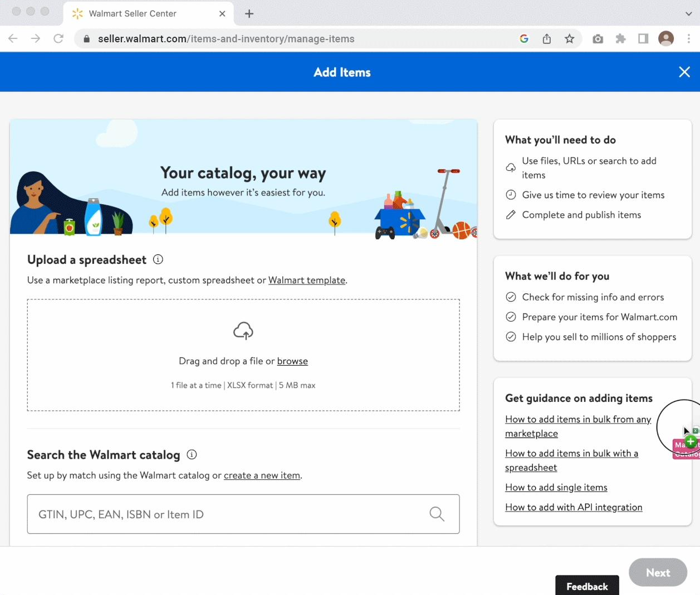Click the search magnifier icon

[437, 514]
